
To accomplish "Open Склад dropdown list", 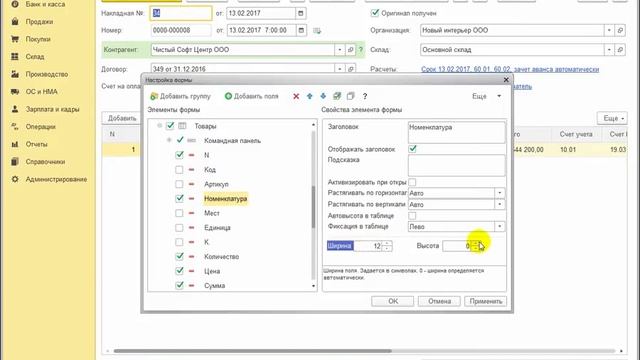I will pyautogui.click(x=609, y=50).
